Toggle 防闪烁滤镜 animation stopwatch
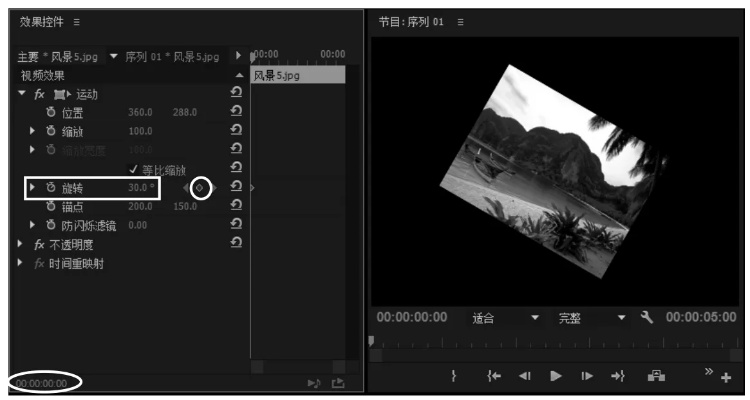 click(x=51, y=225)
